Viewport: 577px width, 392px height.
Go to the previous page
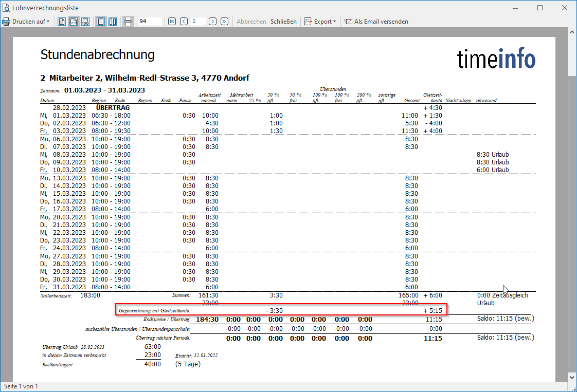pyautogui.click(x=184, y=22)
